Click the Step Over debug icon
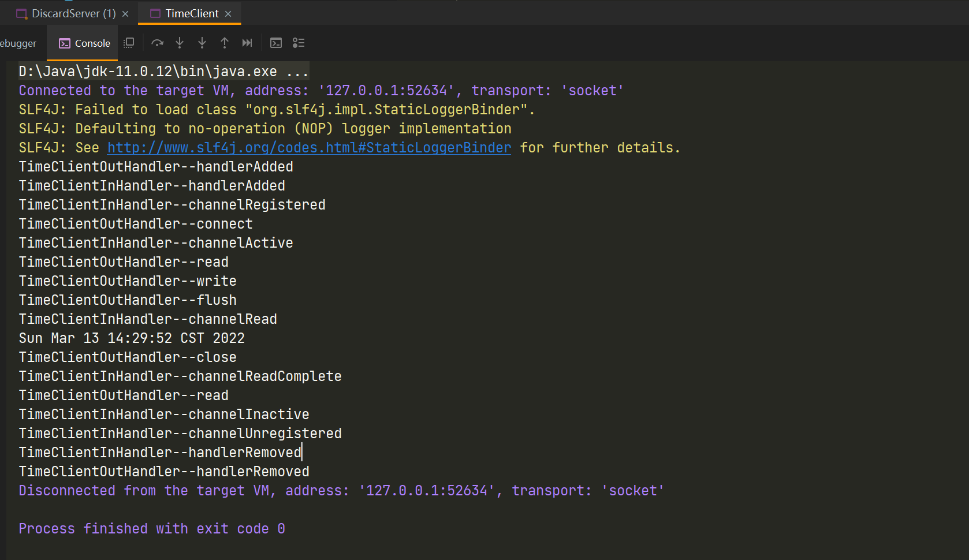Viewport: 969px width, 560px height. (157, 43)
